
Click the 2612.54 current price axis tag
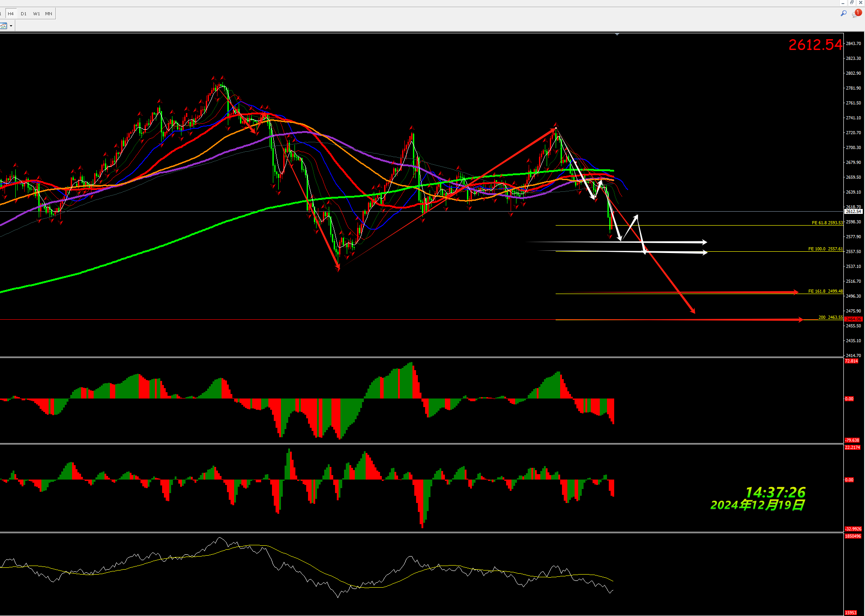click(x=853, y=212)
